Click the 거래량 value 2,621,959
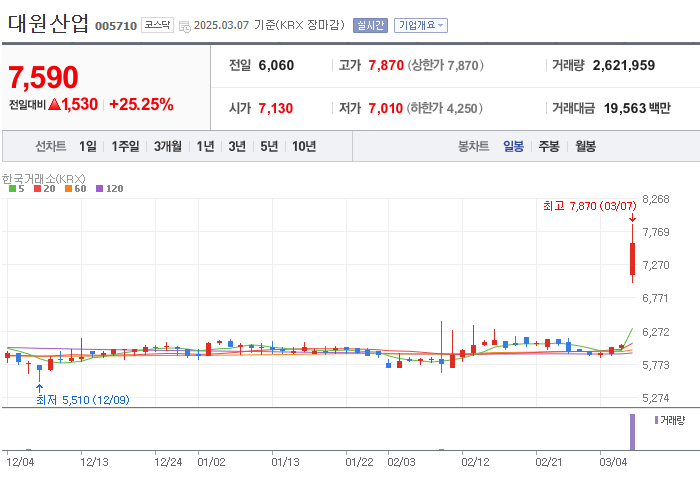The height and width of the screenshot is (483, 700). [624, 66]
